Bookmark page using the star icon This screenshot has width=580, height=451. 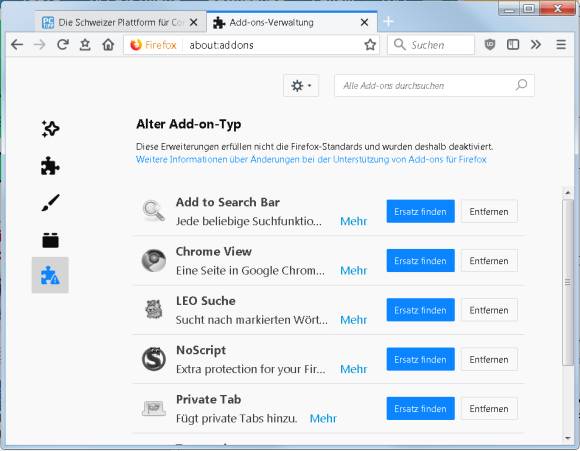(x=370, y=45)
